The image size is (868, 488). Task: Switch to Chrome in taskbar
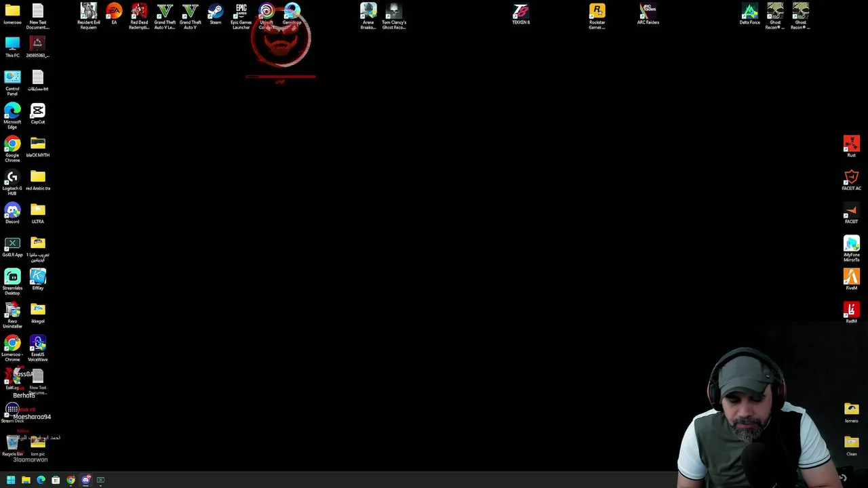click(71, 480)
